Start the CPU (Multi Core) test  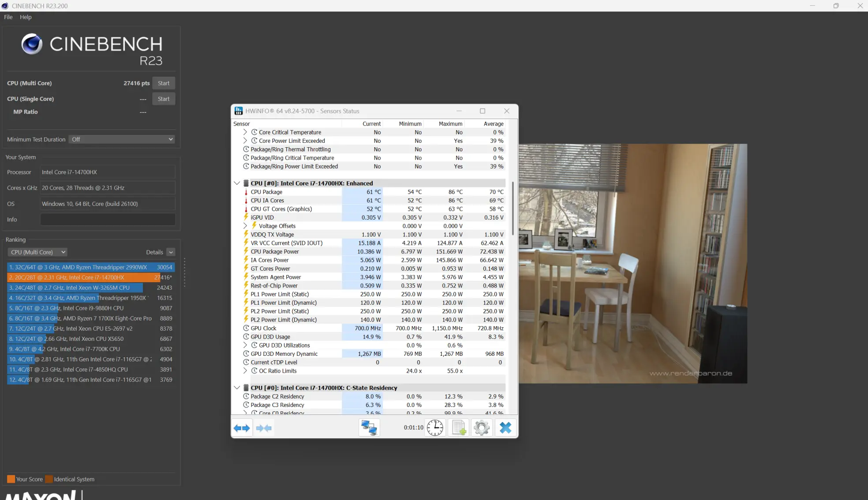pos(164,83)
